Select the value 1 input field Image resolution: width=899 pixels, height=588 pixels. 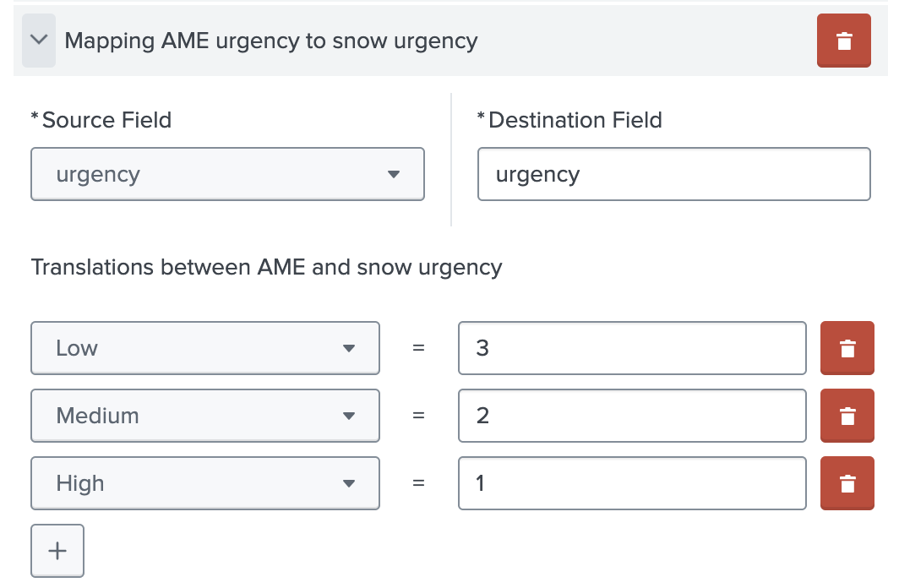coord(632,483)
